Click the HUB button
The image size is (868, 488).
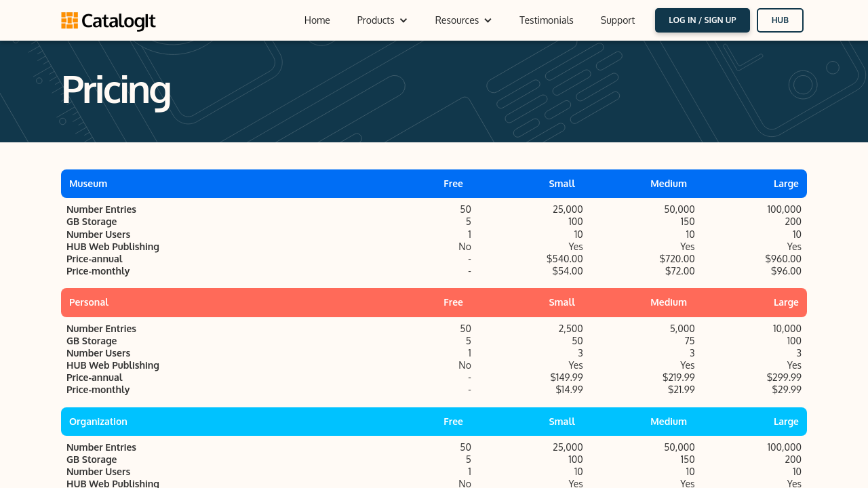click(780, 20)
